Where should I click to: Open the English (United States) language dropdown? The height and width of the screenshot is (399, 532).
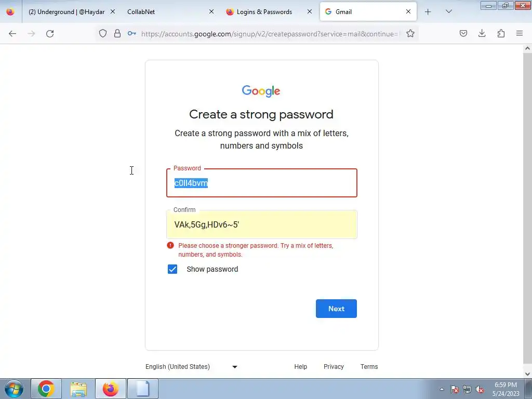click(191, 367)
